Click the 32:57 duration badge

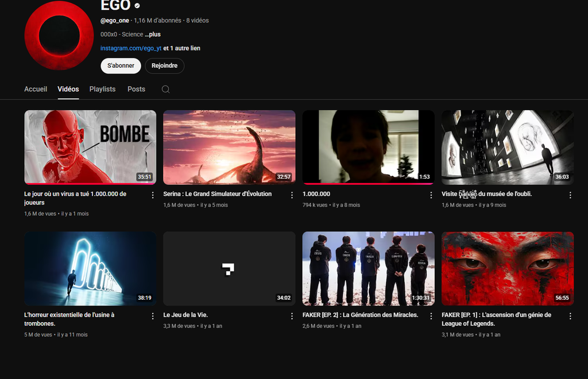pyautogui.click(x=284, y=177)
